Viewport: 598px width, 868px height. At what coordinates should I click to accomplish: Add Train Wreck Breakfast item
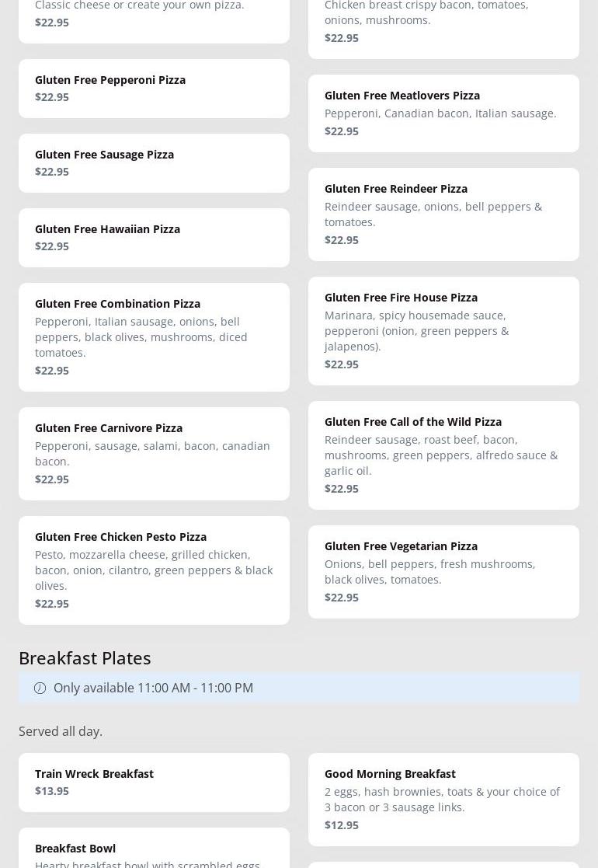pos(154,782)
